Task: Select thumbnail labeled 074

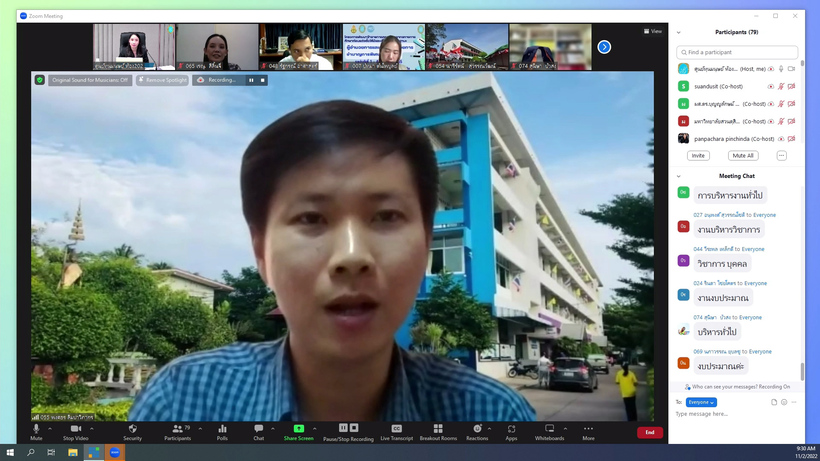Action: click(x=550, y=47)
